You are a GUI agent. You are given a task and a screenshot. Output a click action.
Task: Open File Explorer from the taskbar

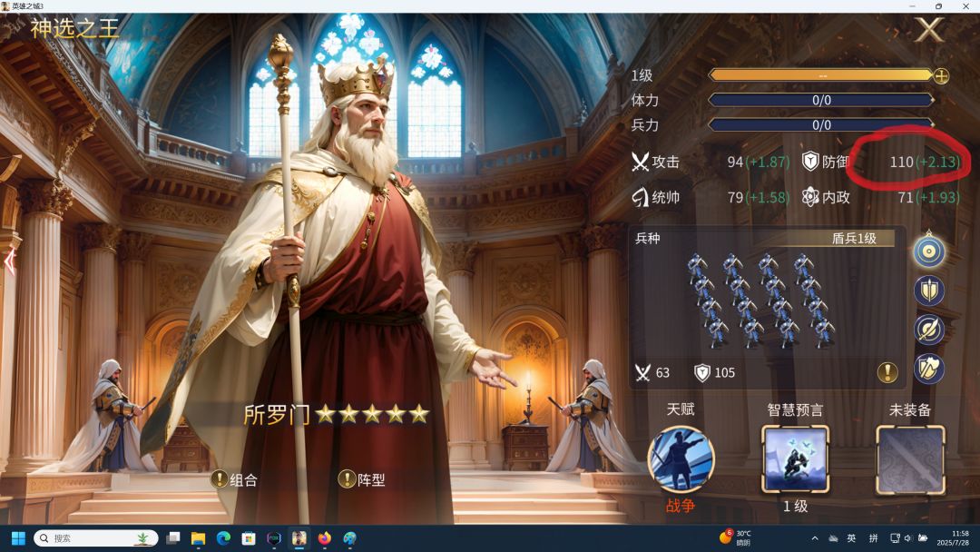(x=198, y=538)
